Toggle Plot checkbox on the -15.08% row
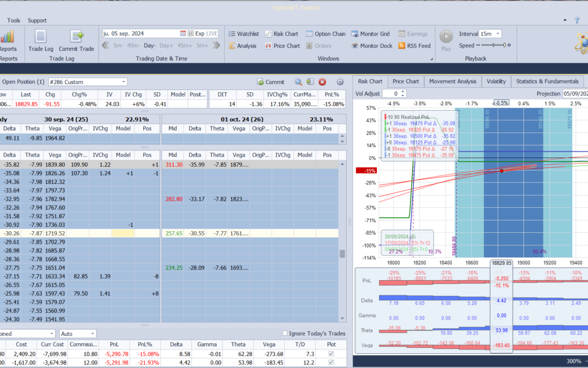This screenshot has width=588, height=368. pos(331,354)
